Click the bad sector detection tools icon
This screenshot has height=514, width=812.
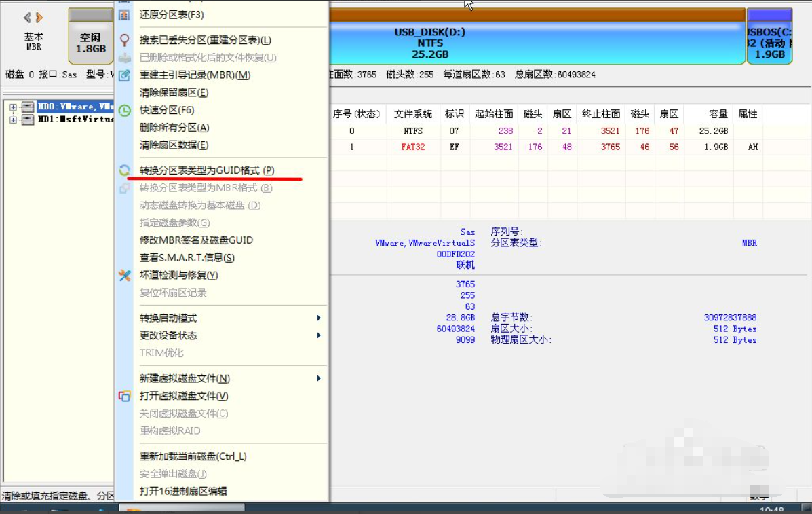tap(124, 276)
